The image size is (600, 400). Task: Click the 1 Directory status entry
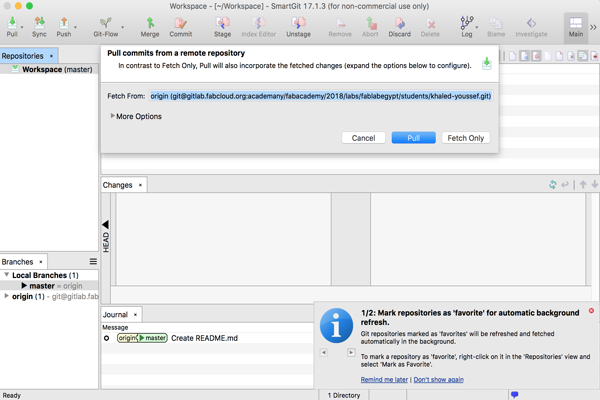click(344, 395)
